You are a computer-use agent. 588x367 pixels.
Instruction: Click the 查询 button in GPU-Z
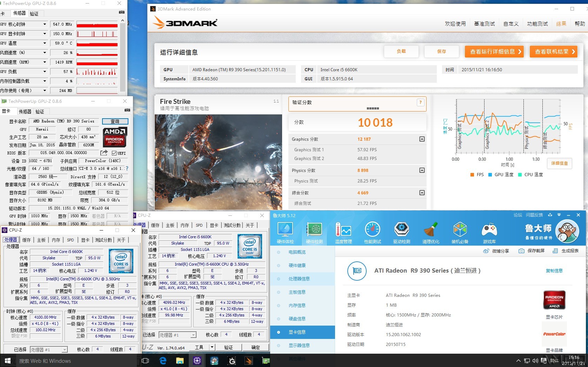click(115, 121)
